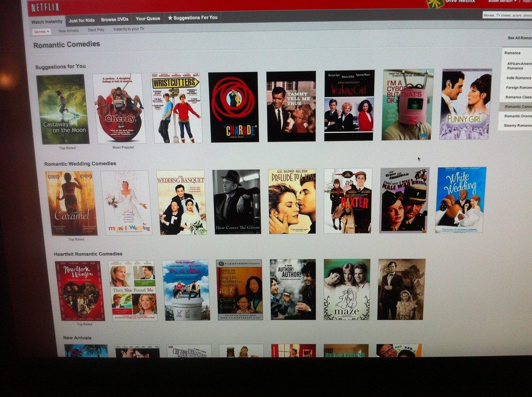Click the Long Life, Happiness and Prosperity poster

tap(240, 290)
